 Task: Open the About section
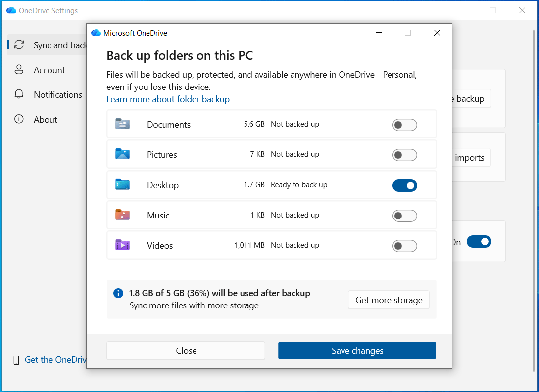pyautogui.click(x=46, y=120)
